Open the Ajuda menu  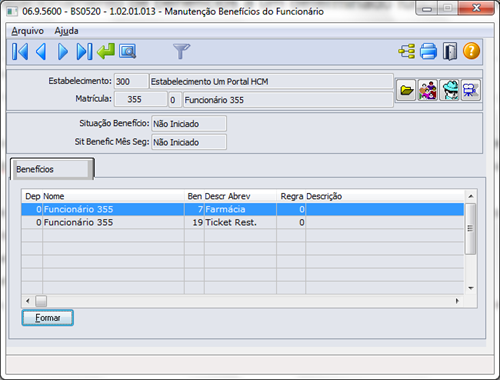pyautogui.click(x=66, y=31)
